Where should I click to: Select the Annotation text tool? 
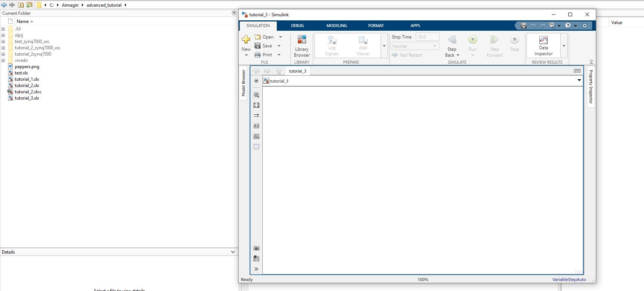click(x=256, y=126)
